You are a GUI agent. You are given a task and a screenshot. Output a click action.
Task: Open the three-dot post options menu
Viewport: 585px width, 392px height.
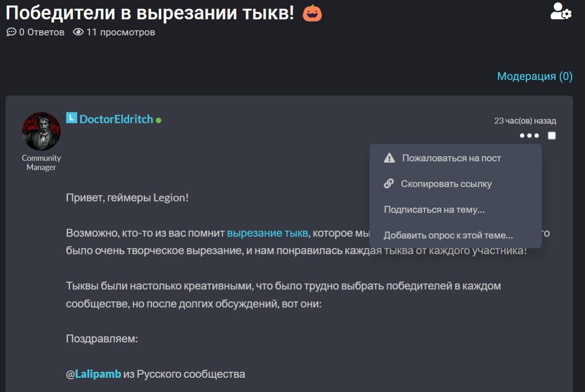coord(529,135)
